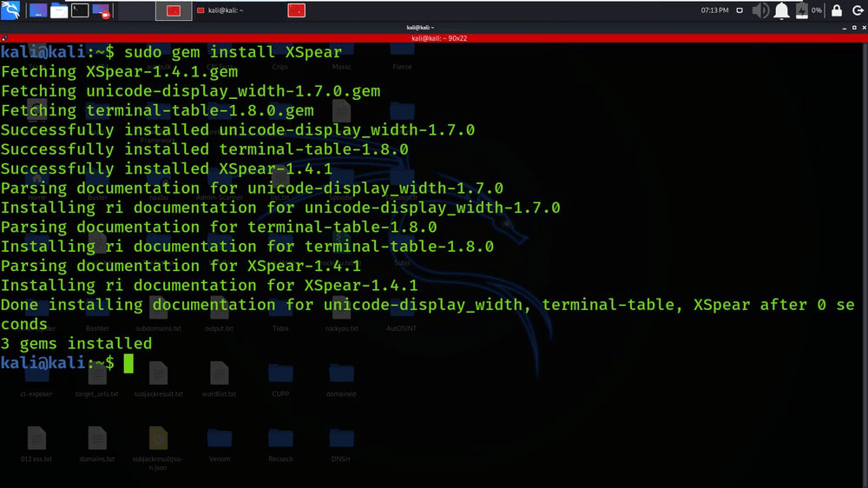Open the volume speaker control
This screenshot has height=488, width=868.
[x=760, y=10]
